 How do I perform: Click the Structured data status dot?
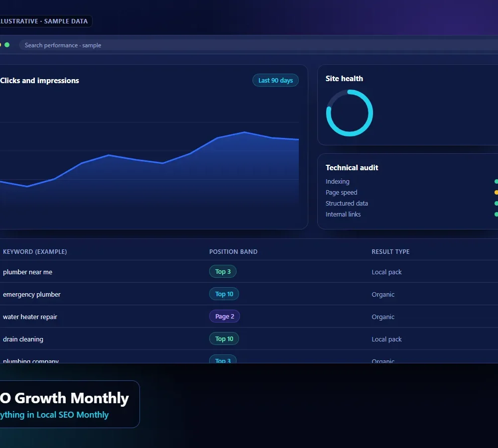pyautogui.click(x=496, y=203)
